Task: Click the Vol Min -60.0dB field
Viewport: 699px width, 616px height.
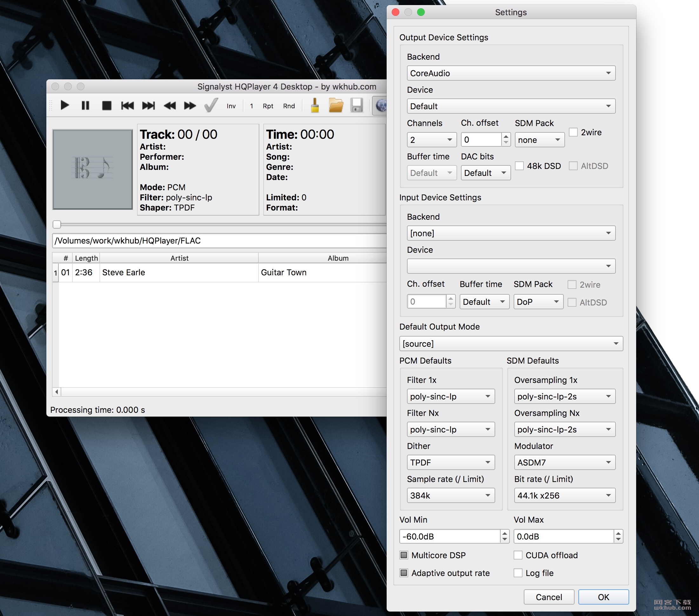Action: pos(450,536)
